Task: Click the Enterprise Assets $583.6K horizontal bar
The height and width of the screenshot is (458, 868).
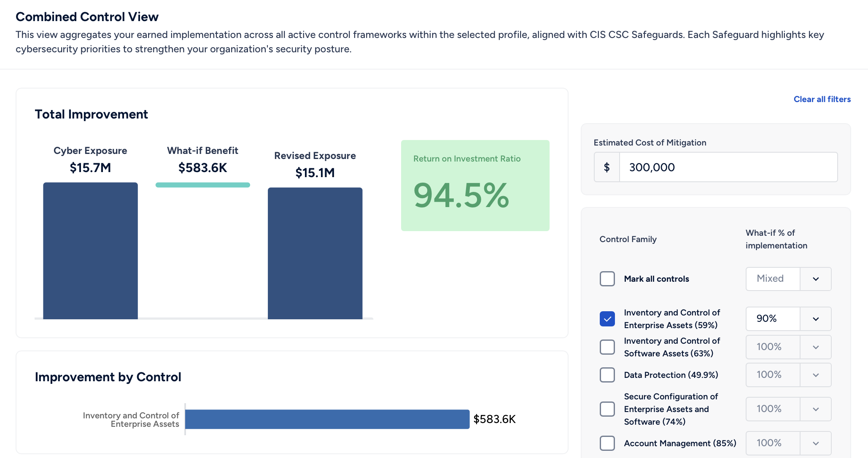Action: pyautogui.click(x=327, y=419)
